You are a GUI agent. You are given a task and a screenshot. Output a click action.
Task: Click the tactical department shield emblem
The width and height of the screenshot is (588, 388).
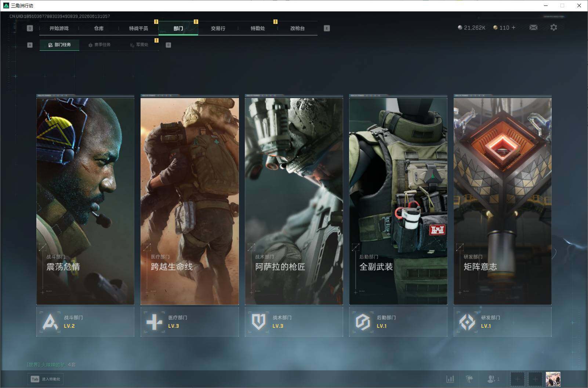click(x=258, y=322)
